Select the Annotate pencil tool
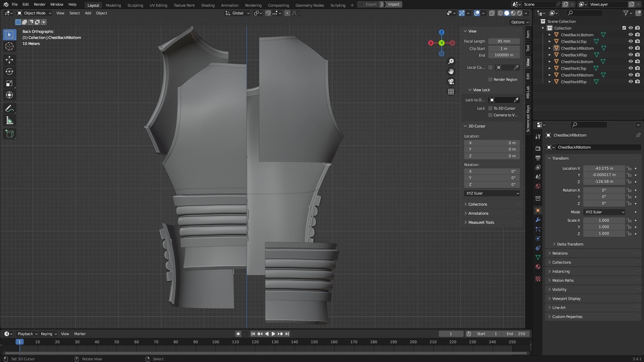This screenshot has height=362, width=644. [x=9, y=108]
